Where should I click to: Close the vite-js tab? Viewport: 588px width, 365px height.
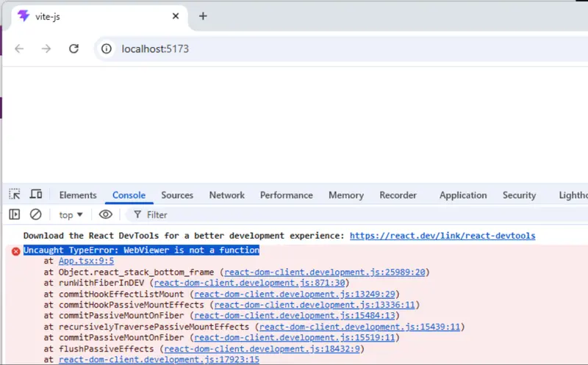(176, 16)
